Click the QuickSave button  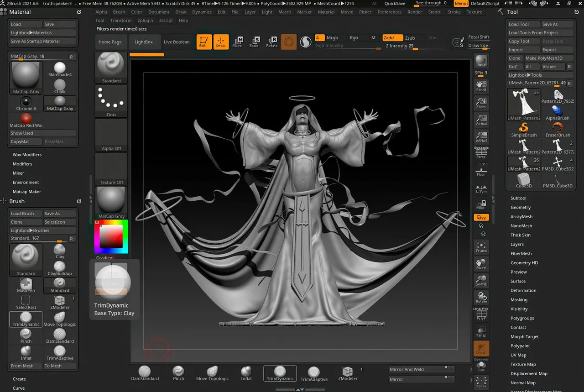395,3
